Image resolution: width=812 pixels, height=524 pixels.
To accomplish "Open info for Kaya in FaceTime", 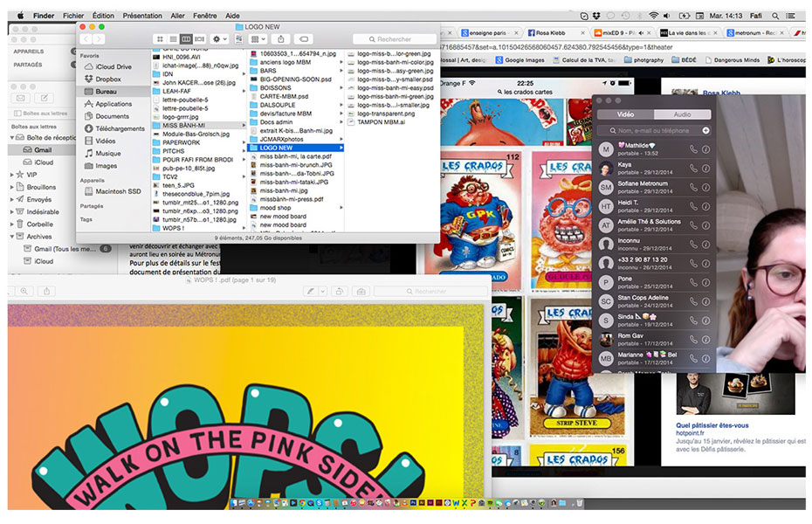I will 705,169.
